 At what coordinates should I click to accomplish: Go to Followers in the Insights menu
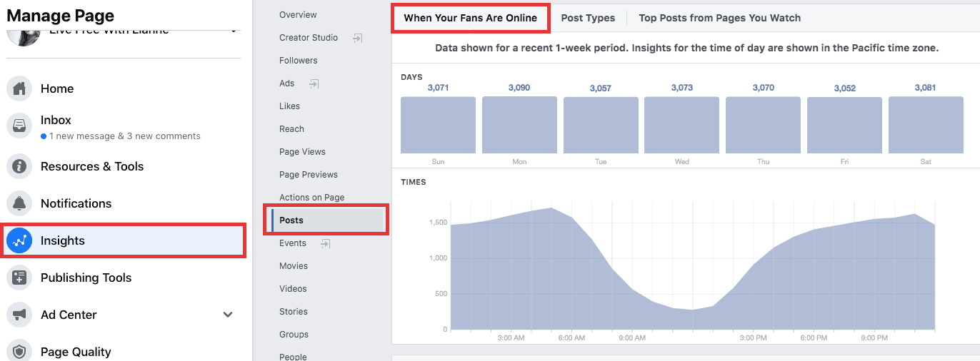[x=298, y=61]
